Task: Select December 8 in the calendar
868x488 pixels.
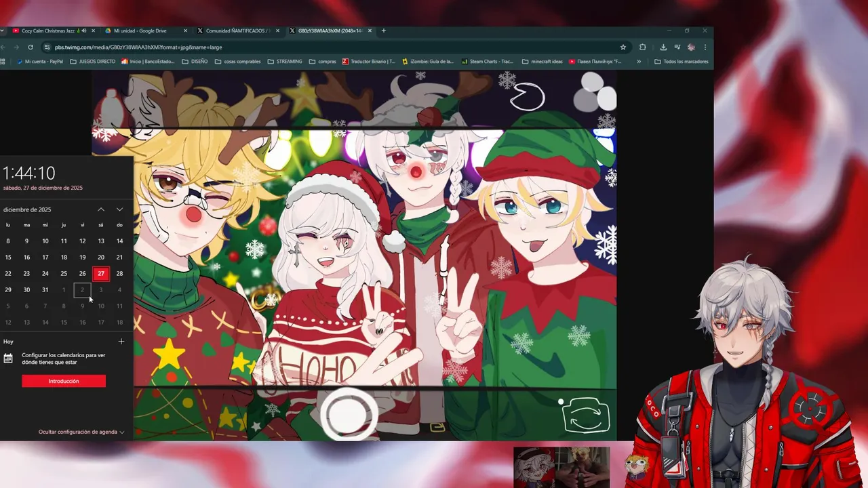Action: [8, 241]
